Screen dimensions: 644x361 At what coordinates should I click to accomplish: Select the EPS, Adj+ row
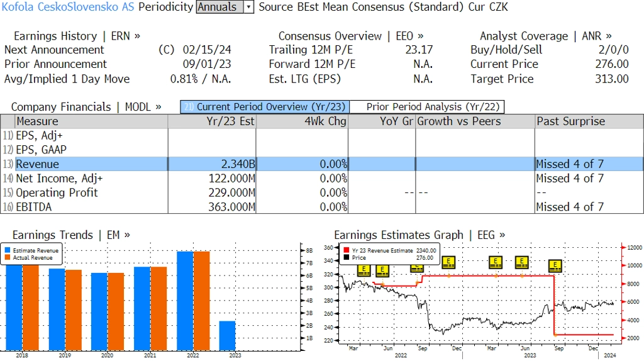[x=322, y=135]
